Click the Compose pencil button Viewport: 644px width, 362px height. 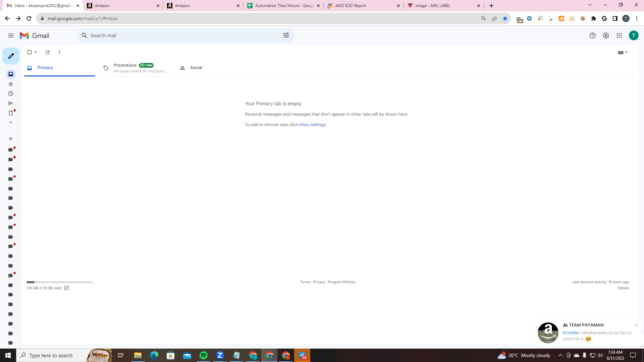coord(11,56)
